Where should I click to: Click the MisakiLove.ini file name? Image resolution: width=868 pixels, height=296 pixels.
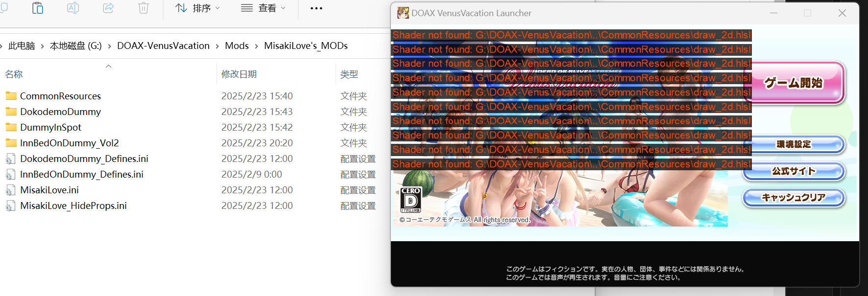[x=49, y=190]
